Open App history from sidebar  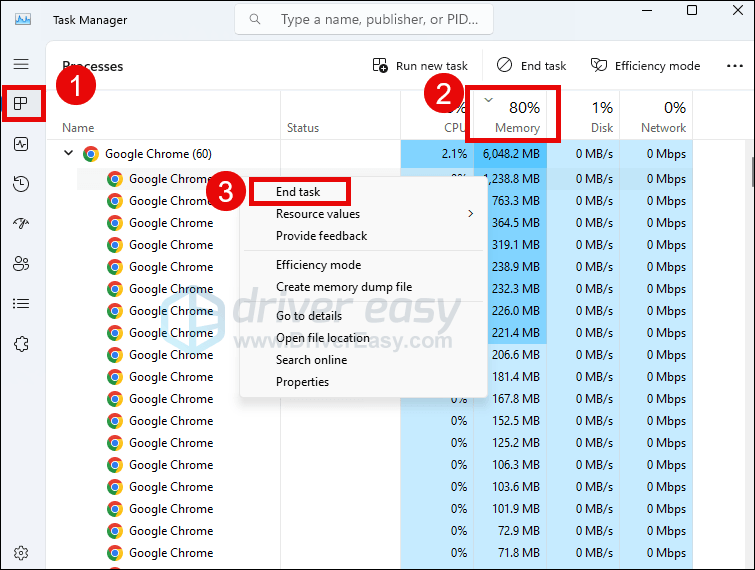click(x=21, y=184)
